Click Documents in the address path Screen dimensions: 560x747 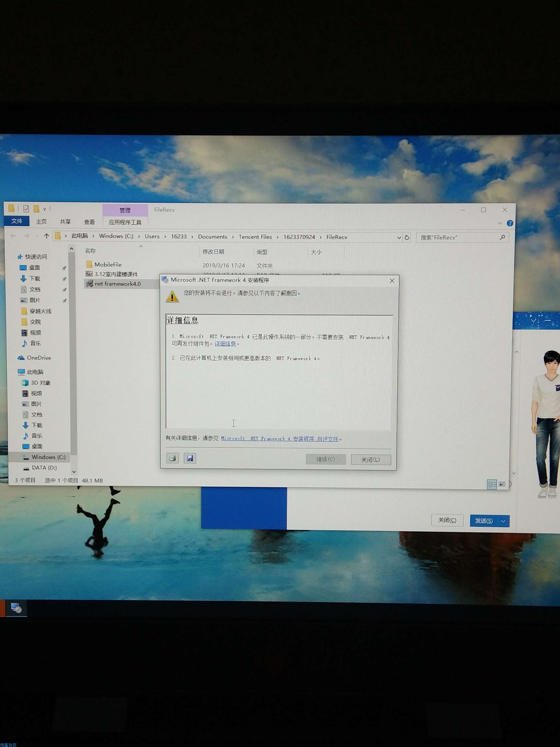pos(212,237)
